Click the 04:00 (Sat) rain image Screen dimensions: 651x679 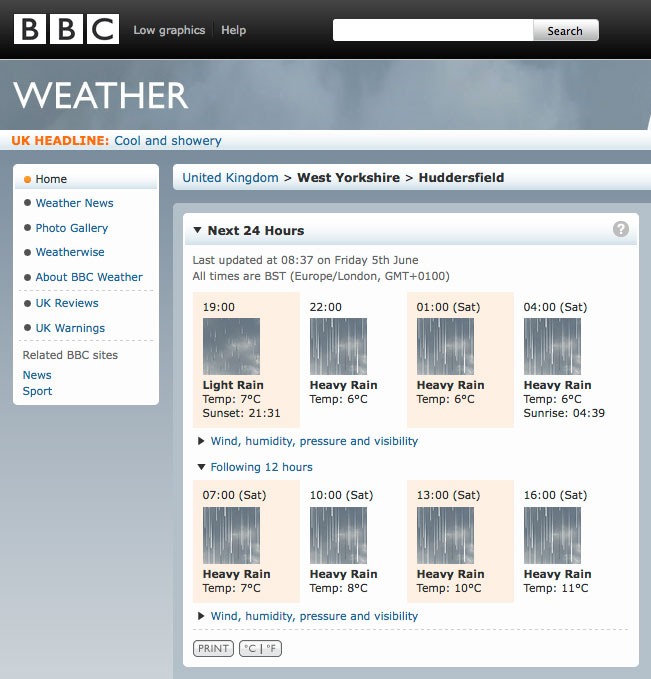point(552,346)
